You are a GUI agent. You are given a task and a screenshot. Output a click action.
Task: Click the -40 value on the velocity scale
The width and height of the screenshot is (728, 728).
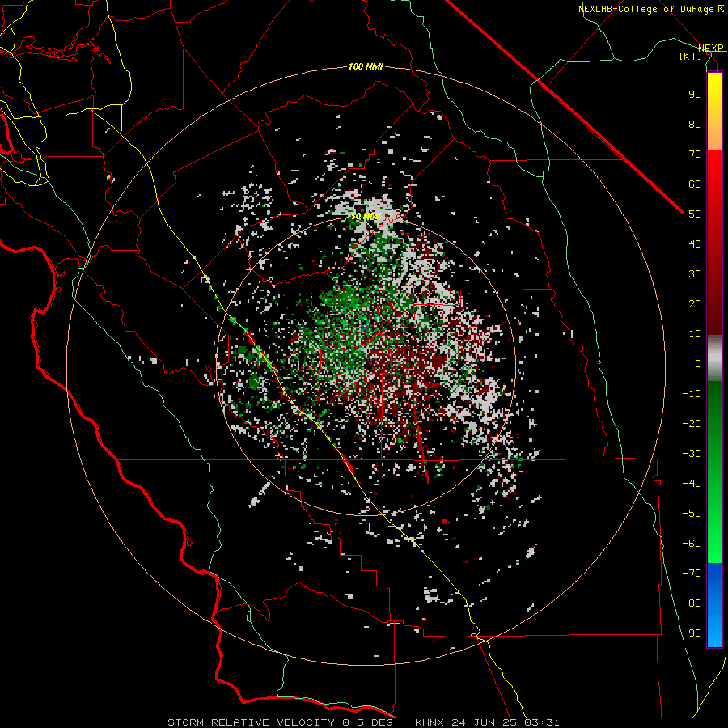pos(692,484)
